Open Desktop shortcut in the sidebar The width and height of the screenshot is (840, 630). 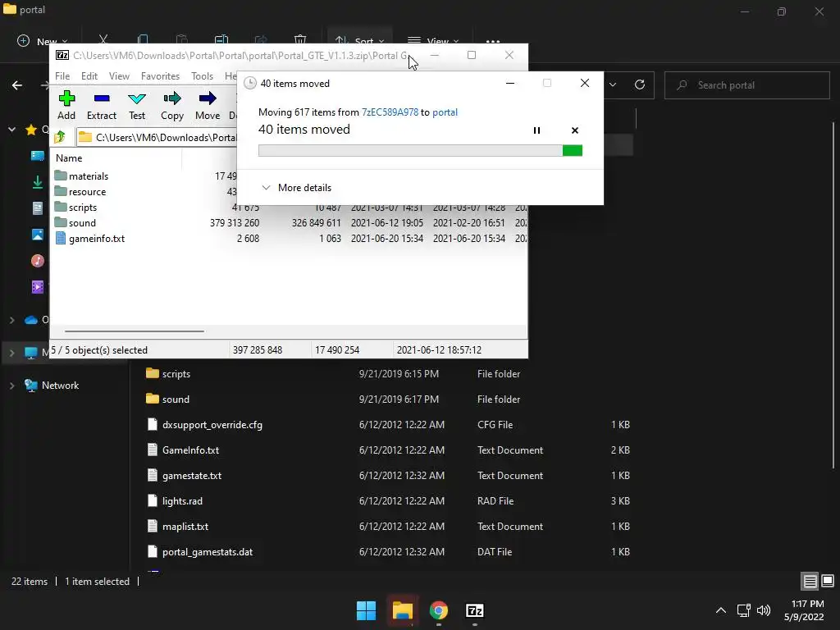tap(38, 156)
